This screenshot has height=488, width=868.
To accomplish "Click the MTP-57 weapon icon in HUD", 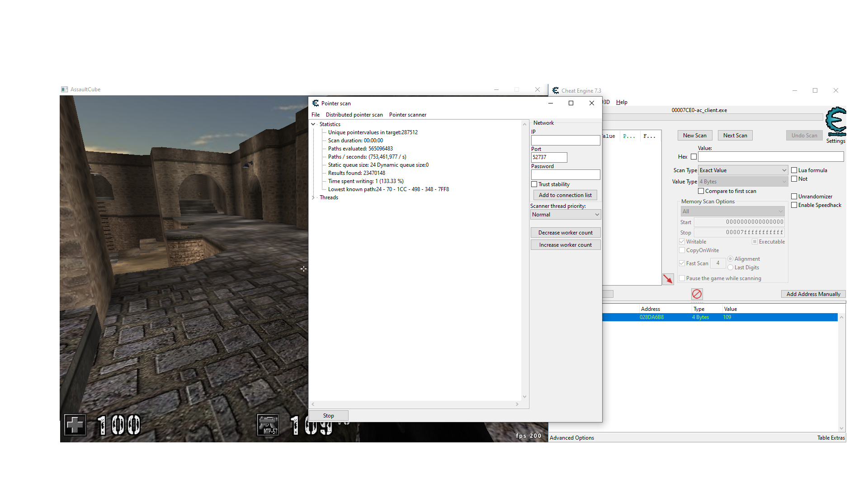I will coord(268,425).
